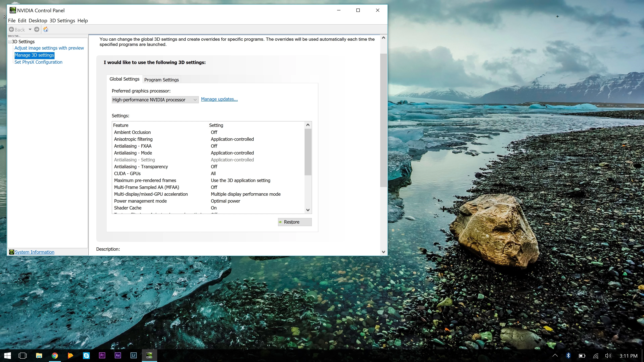Open the 3D Settings menu
Screen dimensions: 644x362
[62, 20]
